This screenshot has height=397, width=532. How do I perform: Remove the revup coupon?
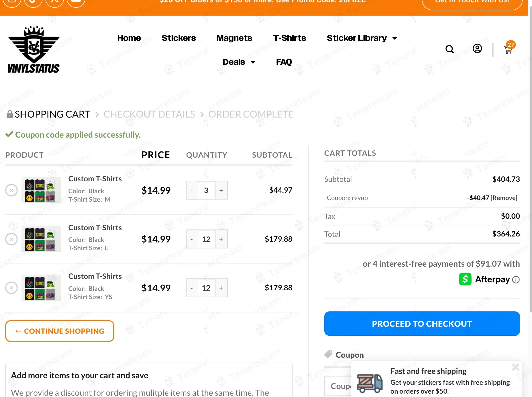click(x=504, y=198)
